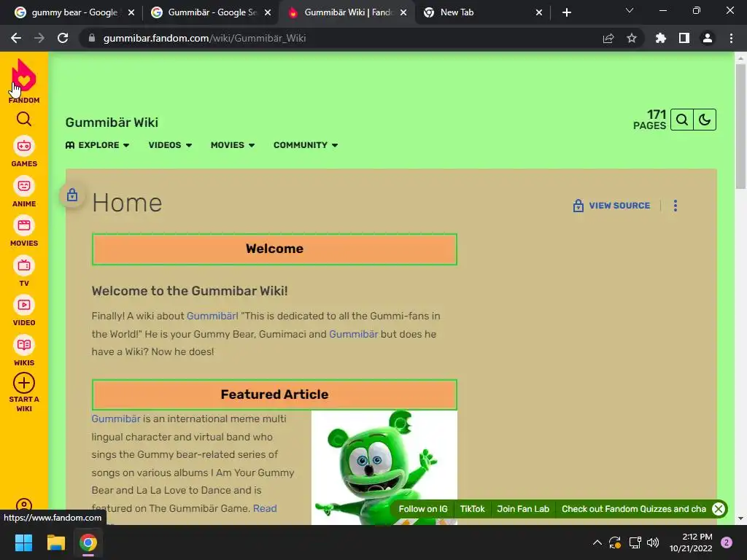Click TikTok in the bottom banner
This screenshot has height=560, width=747.
pos(472,508)
